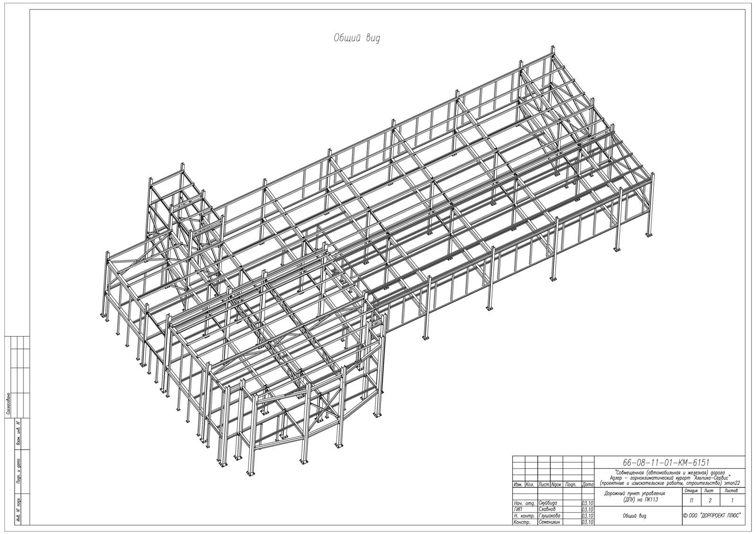Select the stage value "П"
Screen dimensions: 756x534
tap(691, 500)
